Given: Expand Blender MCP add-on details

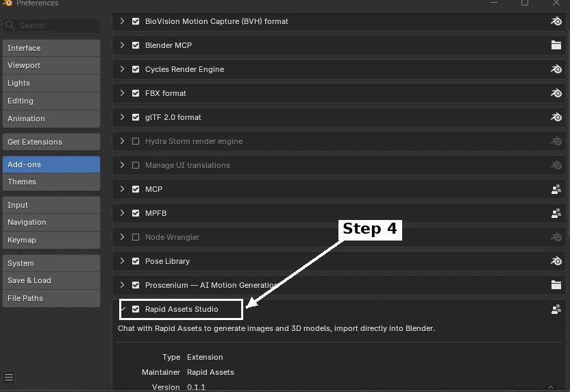Looking at the screenshot, I should click(x=122, y=45).
